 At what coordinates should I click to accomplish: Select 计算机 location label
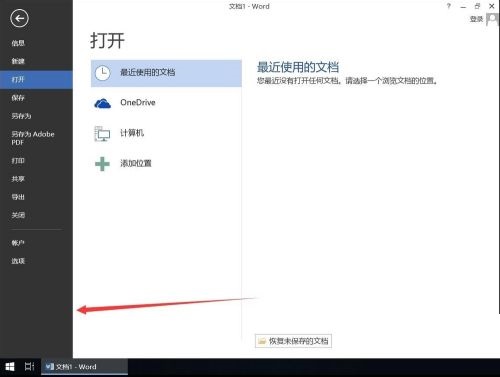click(x=132, y=133)
